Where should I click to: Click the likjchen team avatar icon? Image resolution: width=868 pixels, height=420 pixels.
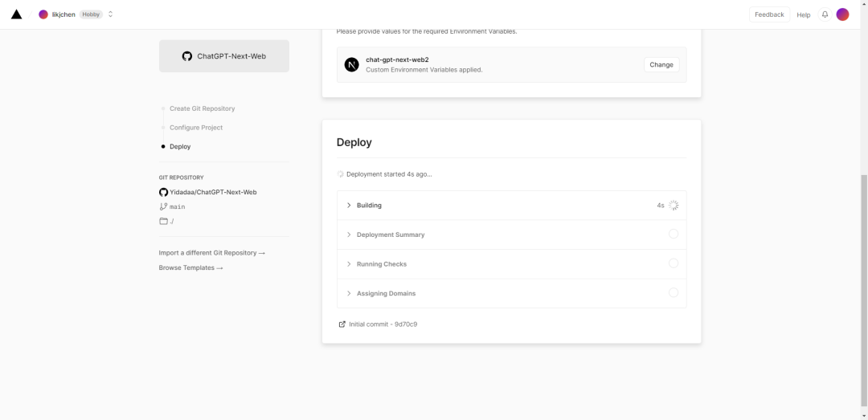pyautogui.click(x=43, y=14)
